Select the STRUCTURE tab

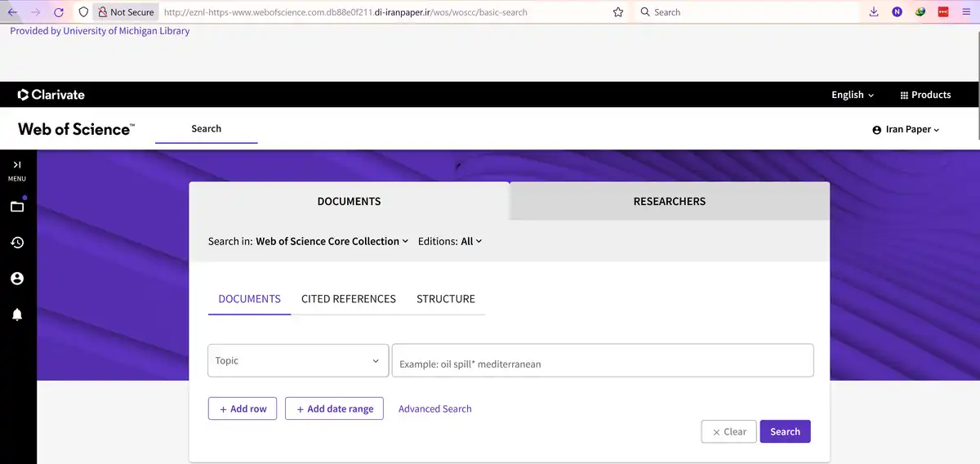[446, 299]
